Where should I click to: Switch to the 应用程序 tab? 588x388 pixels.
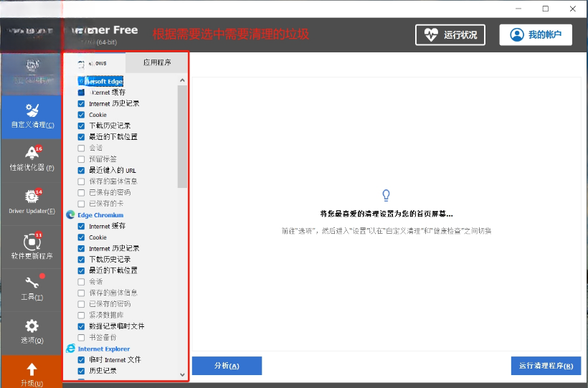(157, 62)
